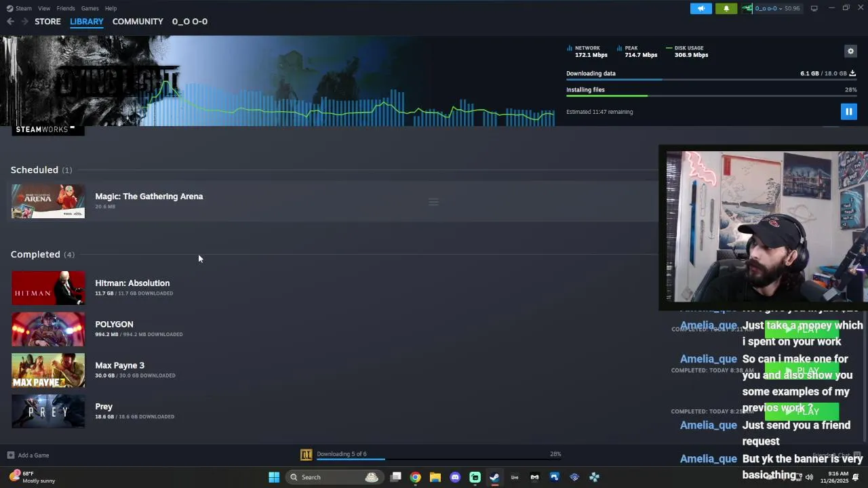Click Add a Game button

click(28, 455)
